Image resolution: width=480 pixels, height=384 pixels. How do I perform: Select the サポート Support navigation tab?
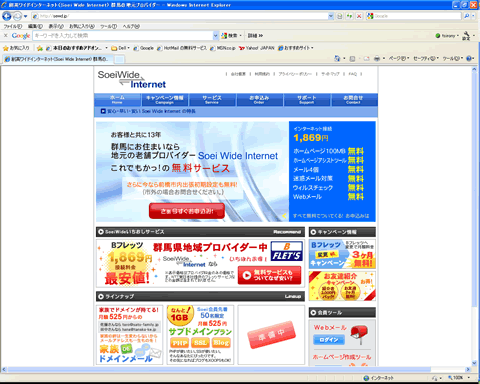point(307,100)
